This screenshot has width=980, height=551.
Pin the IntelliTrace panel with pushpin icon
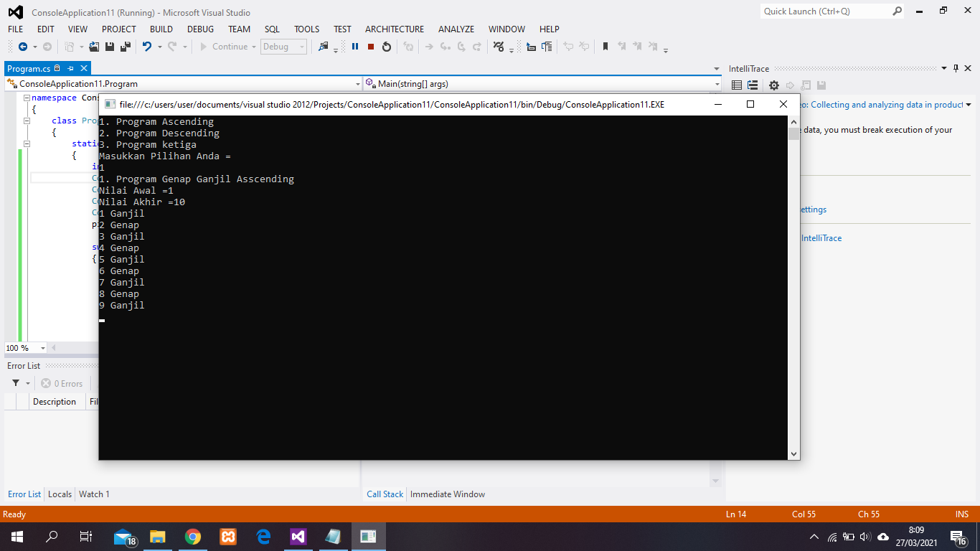click(x=956, y=68)
